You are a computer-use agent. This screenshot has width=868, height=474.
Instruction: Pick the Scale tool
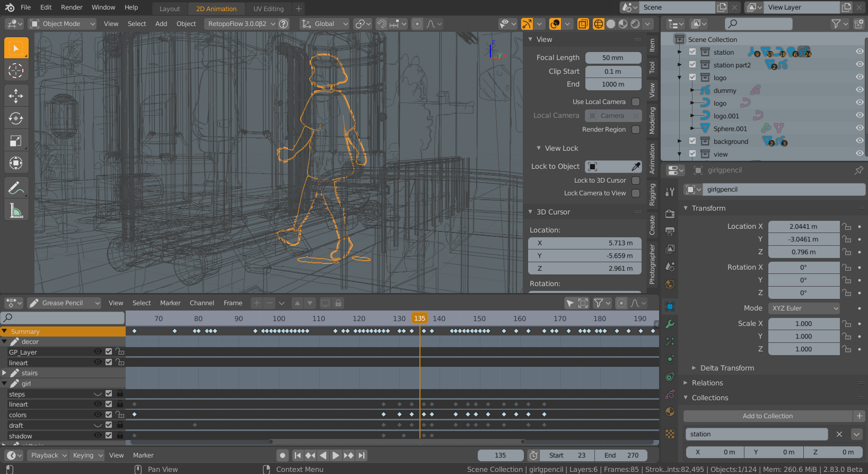click(x=16, y=141)
